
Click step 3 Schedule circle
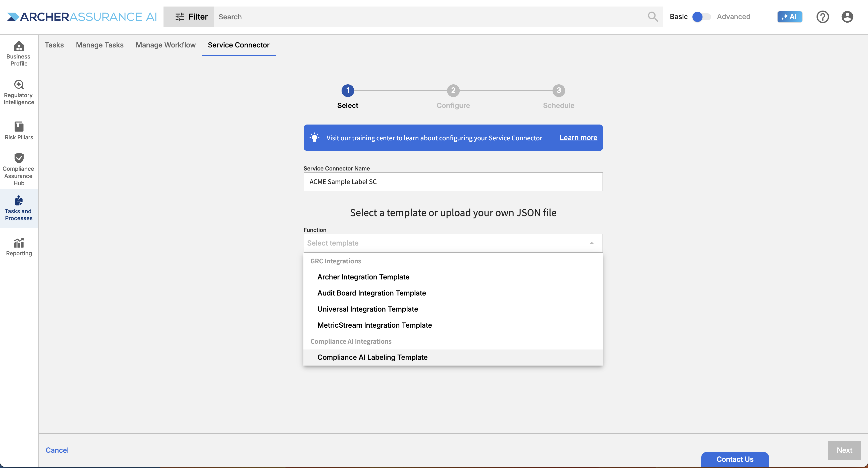[x=559, y=90]
